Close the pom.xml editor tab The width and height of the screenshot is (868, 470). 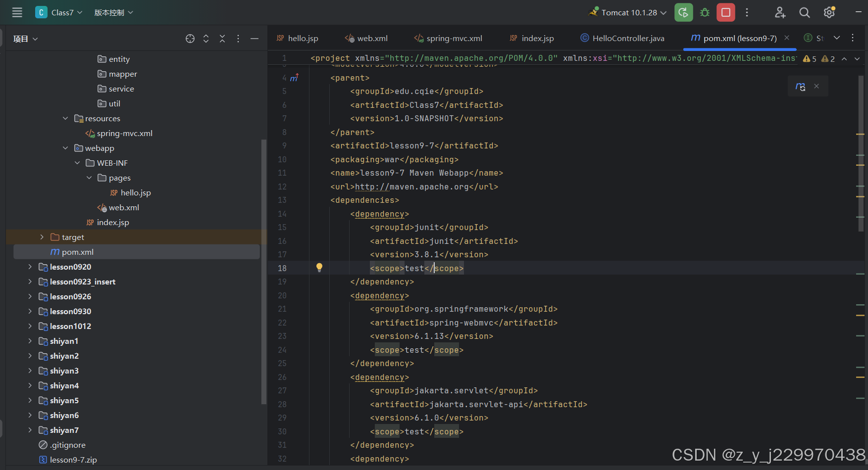[x=787, y=37]
